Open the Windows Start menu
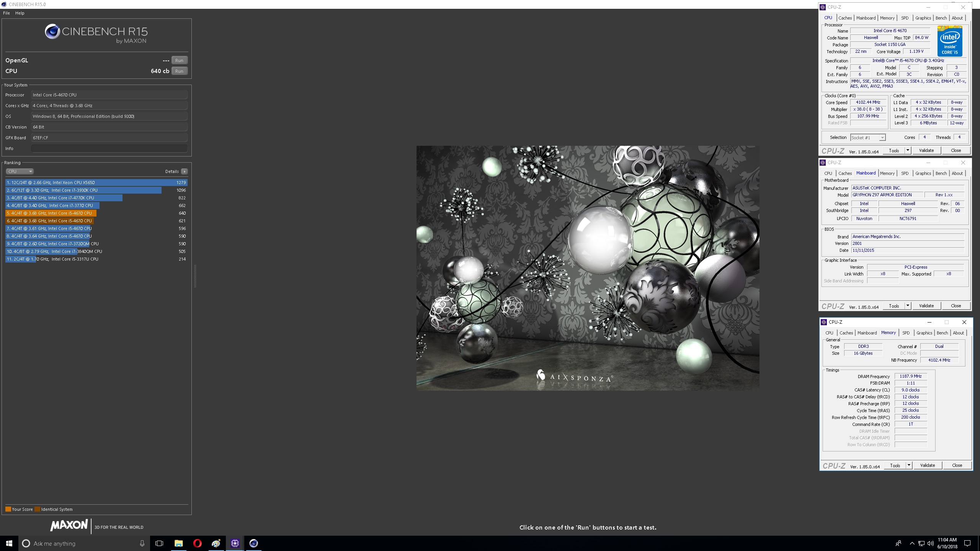This screenshot has height=551, width=980. coord(9,543)
